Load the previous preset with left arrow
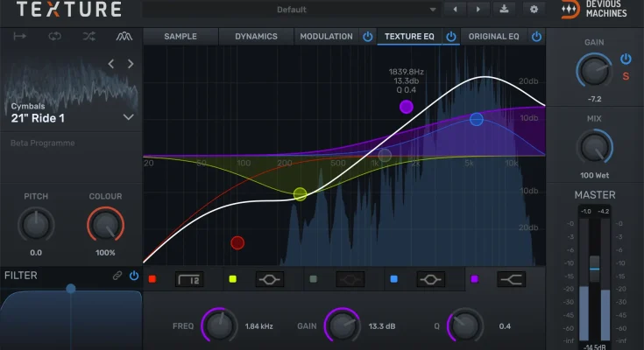This screenshot has width=644, height=350. coord(454,10)
